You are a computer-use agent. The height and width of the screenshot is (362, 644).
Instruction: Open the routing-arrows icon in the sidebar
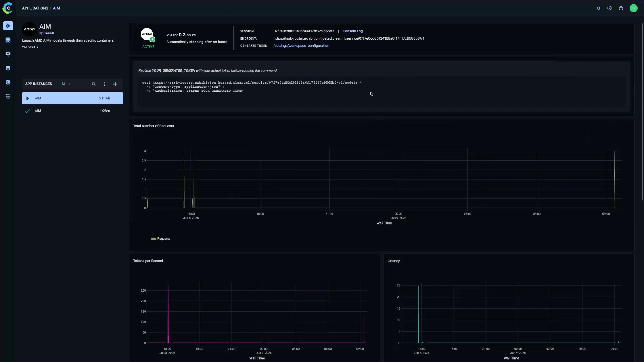[8, 96]
